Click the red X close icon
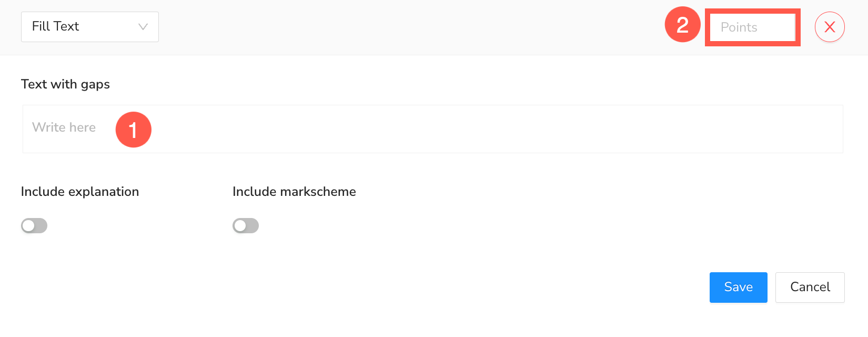This screenshot has height=337, width=868. coord(830,27)
